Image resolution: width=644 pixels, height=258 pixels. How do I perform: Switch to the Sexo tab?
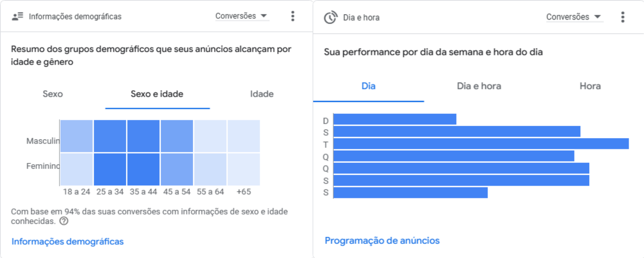53,94
